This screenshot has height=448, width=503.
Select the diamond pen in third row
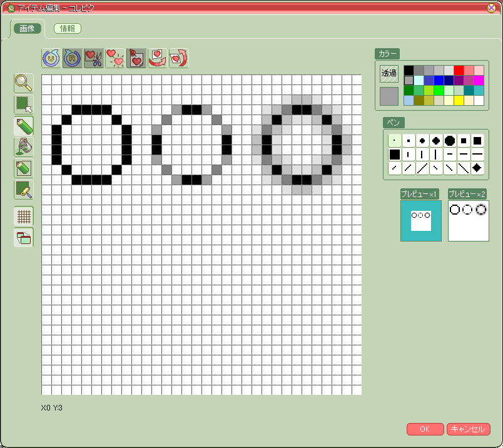477,168
